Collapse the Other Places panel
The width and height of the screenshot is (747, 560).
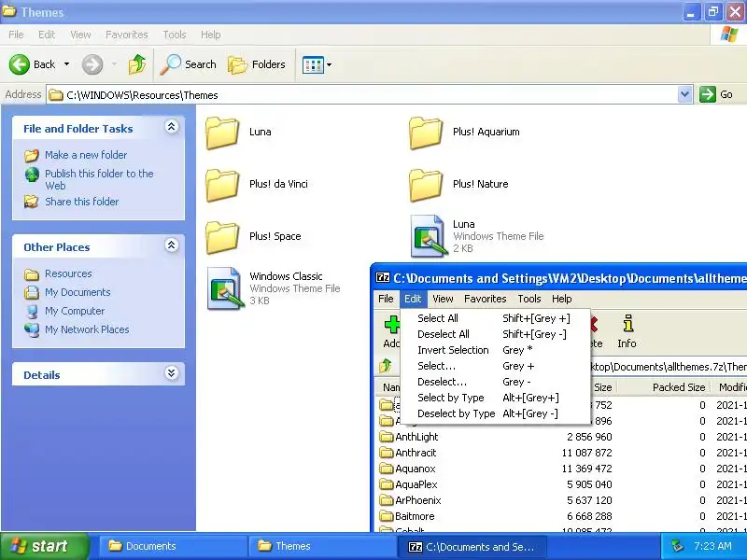pyautogui.click(x=172, y=245)
